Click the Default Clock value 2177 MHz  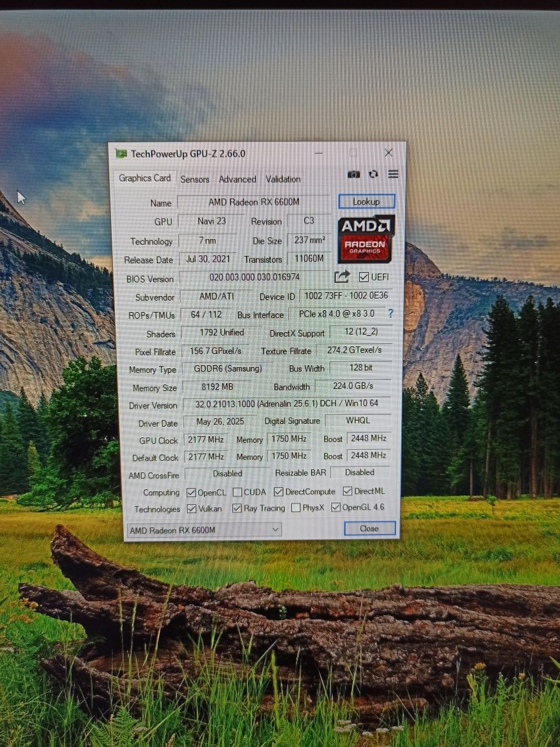(205, 456)
